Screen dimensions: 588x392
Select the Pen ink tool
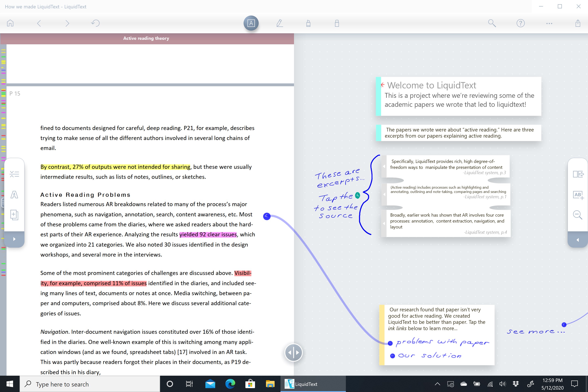(x=280, y=23)
